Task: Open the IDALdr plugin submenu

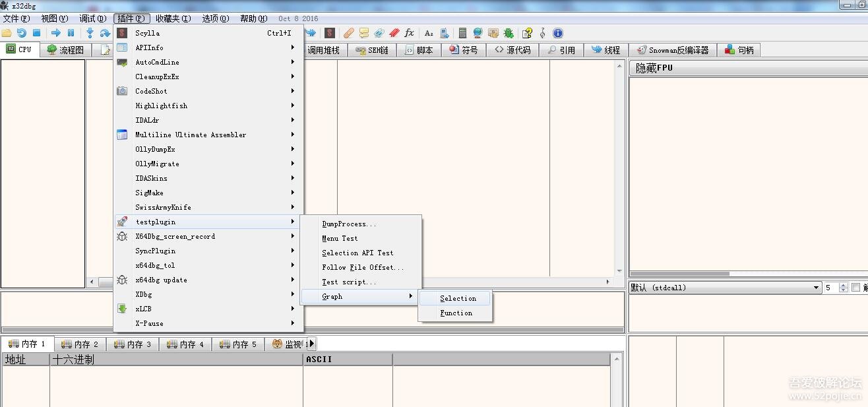Action: (x=208, y=120)
